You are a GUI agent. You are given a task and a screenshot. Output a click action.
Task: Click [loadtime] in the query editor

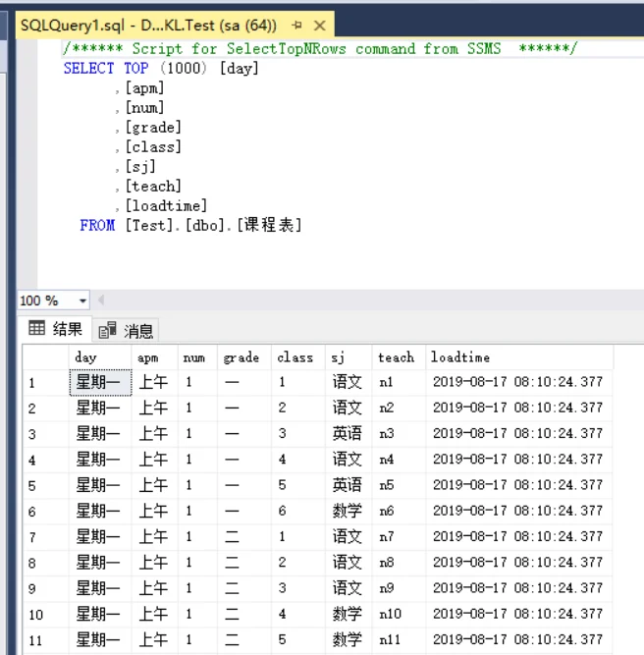point(166,206)
